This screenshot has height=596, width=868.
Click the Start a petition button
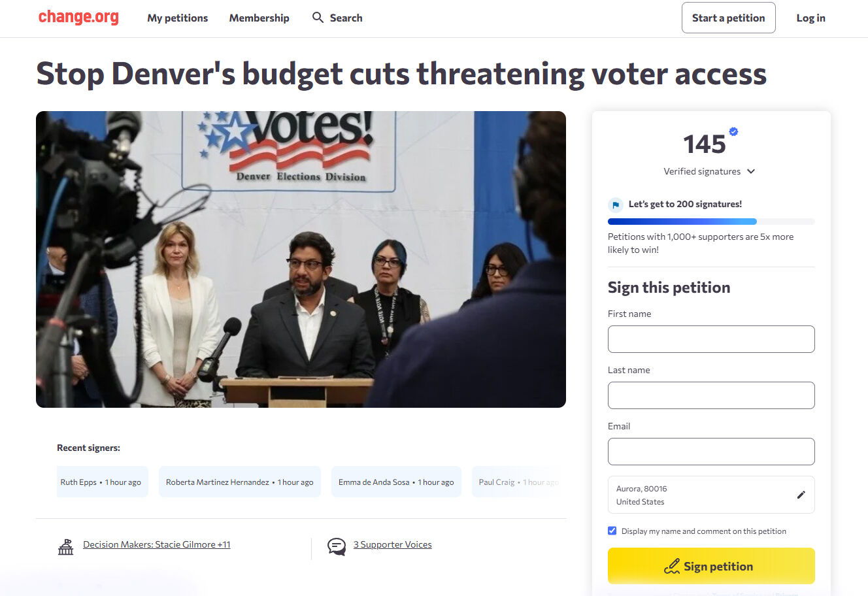point(728,18)
